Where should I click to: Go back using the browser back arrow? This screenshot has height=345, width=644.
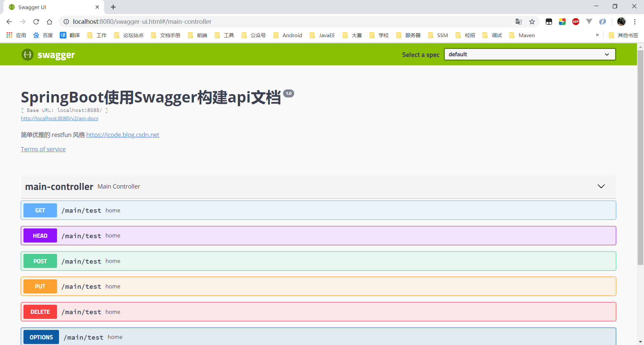coord(9,22)
